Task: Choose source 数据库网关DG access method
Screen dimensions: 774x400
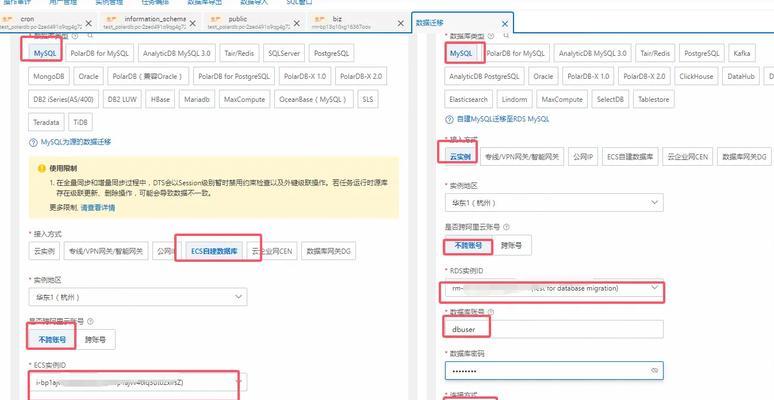Action: coord(328,251)
